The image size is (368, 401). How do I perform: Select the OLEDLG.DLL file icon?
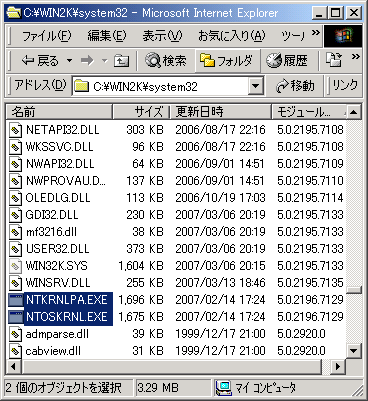pos(15,198)
